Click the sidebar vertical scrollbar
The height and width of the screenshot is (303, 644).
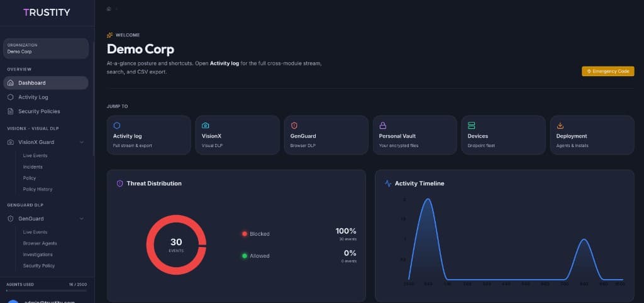pyautogui.click(x=94, y=99)
